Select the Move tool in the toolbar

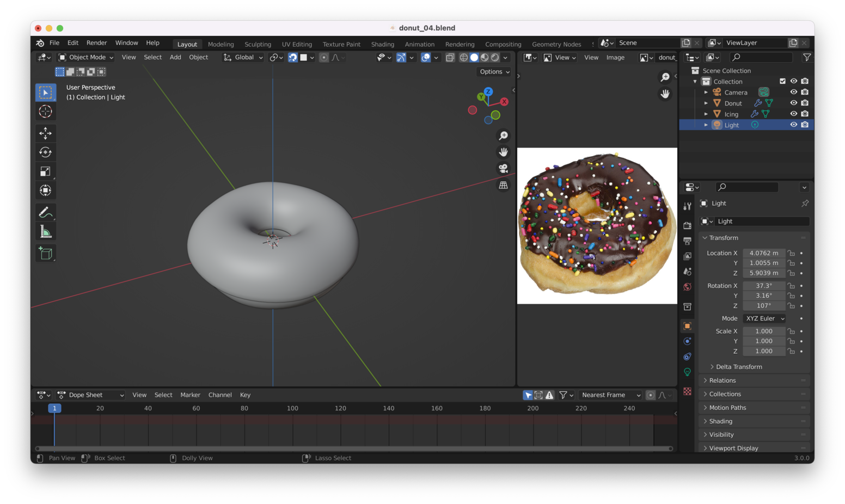[x=46, y=133]
